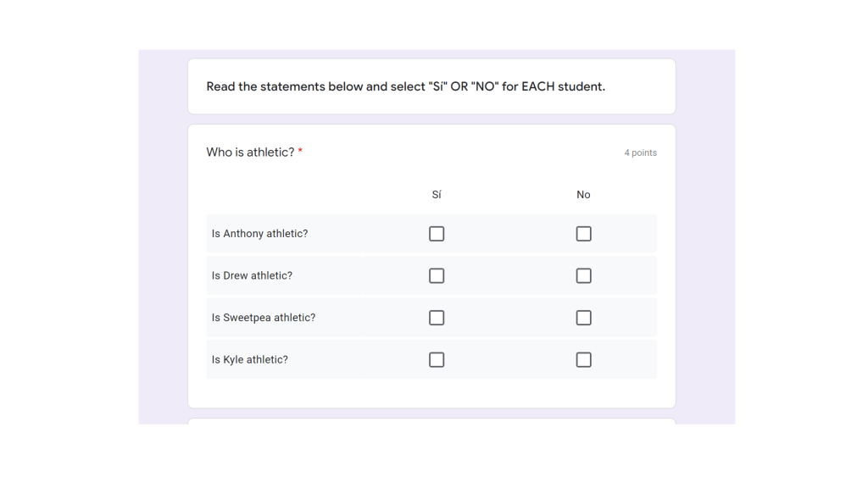Click the 'Is Sweetpea athletic?' row label
The height and width of the screenshot is (488, 868).
click(263, 318)
